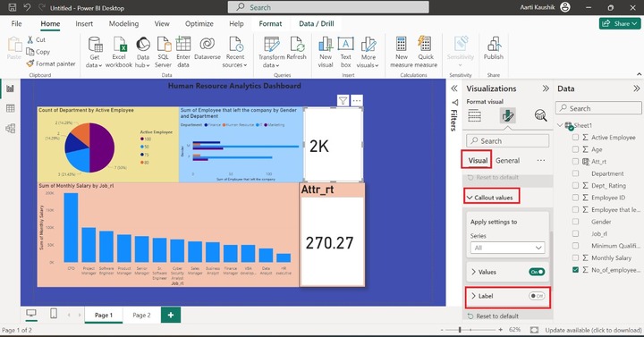Check the Att_rt field
Viewport: 644px width, 337px height.
click(x=575, y=161)
